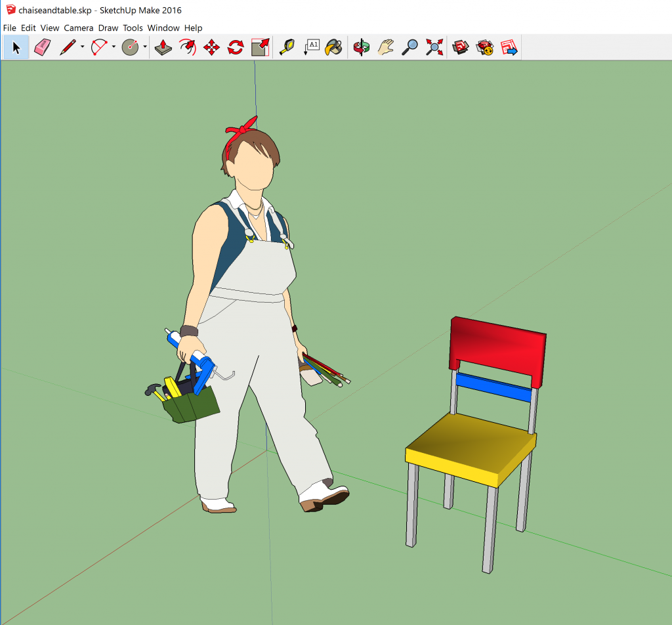Choose the Move tool with red arrows
Screen dimensions: 672x625
pyautogui.click(x=211, y=47)
